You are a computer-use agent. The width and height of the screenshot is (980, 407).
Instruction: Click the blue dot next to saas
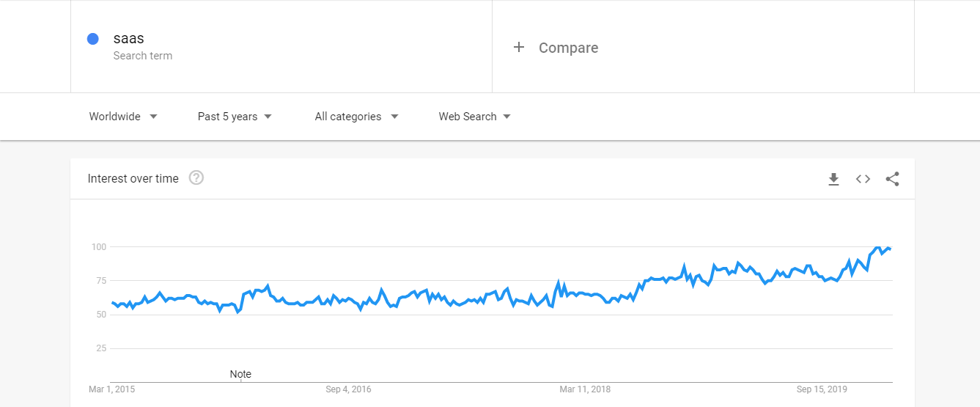click(x=93, y=39)
